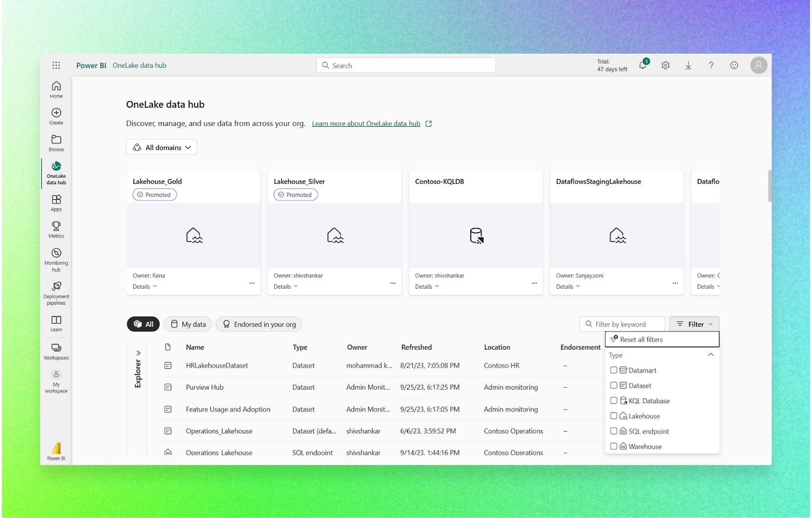Open the settings gear
This screenshot has height=518, width=812.
pos(666,65)
